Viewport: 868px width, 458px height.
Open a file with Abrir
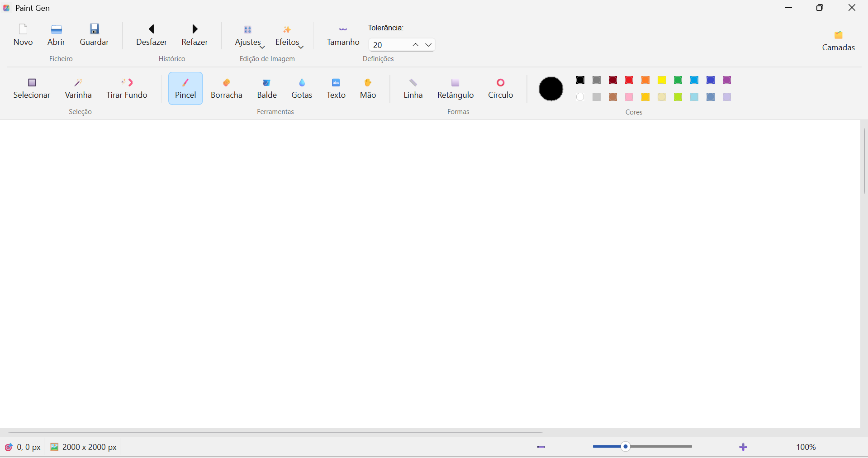(x=56, y=35)
